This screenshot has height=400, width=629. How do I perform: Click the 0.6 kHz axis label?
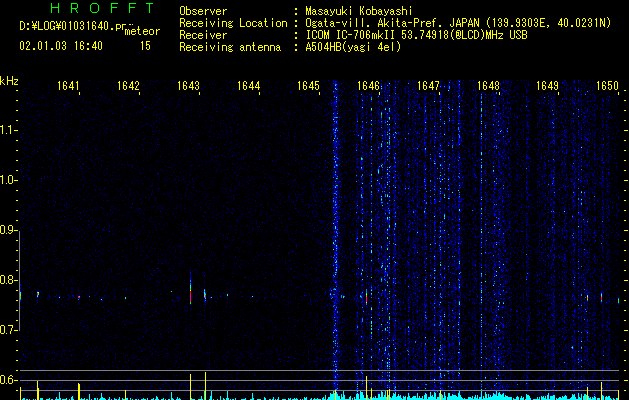click(x=8, y=380)
